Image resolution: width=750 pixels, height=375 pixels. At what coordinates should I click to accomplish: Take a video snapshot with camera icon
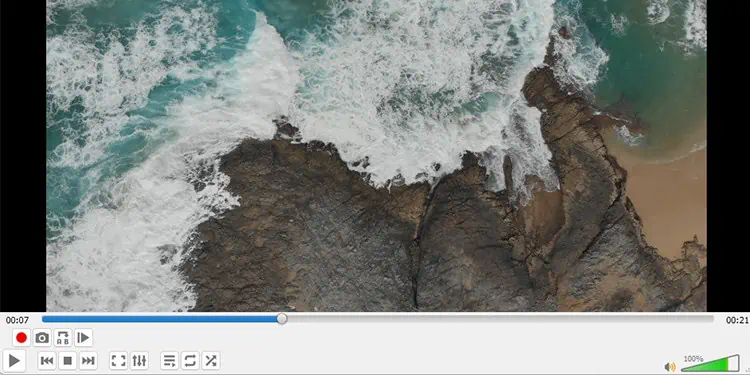point(42,338)
